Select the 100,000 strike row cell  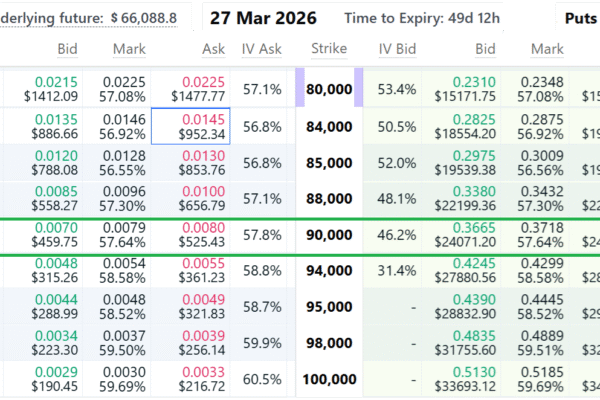[x=329, y=379]
